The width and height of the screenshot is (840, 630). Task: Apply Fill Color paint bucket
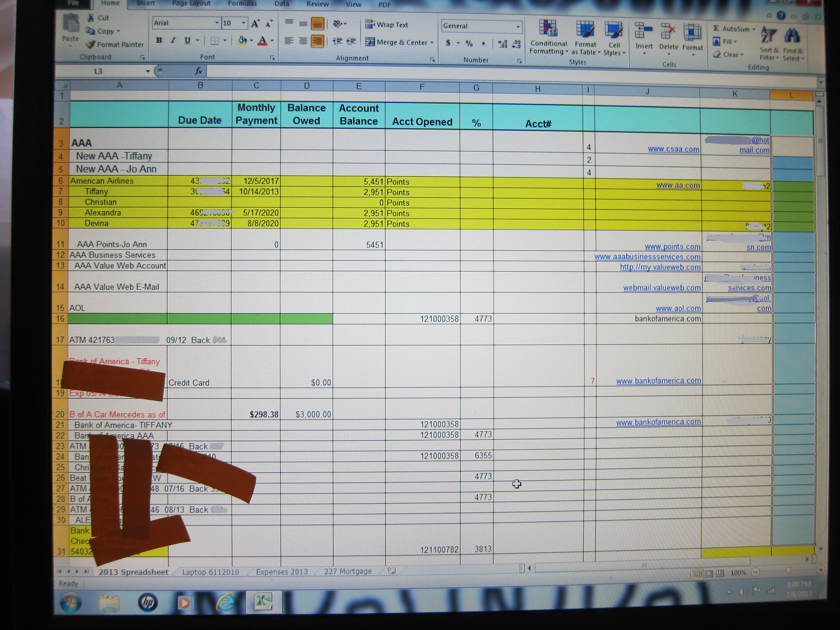(x=242, y=40)
